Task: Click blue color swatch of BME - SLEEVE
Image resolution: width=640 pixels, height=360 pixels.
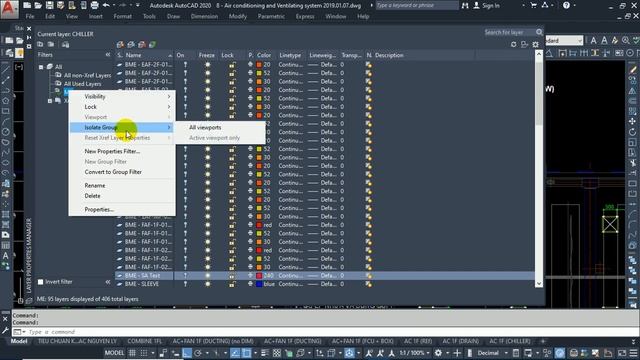Action: [259, 284]
